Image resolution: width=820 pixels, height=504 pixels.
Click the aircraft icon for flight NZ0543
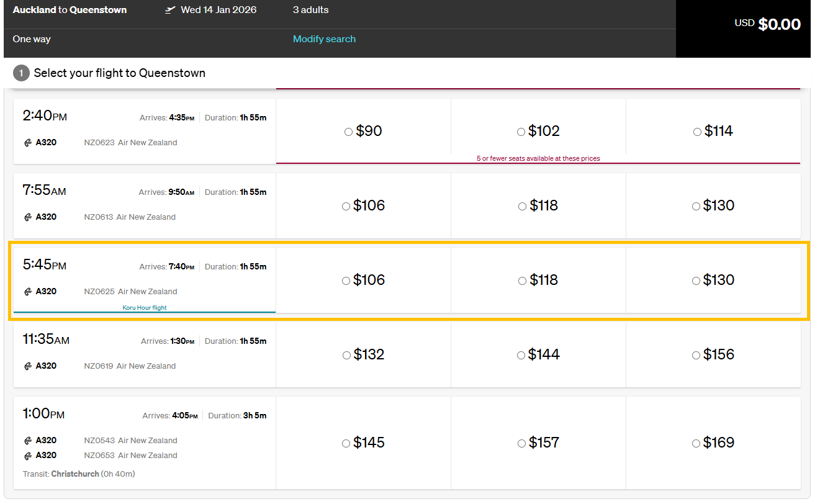28,441
